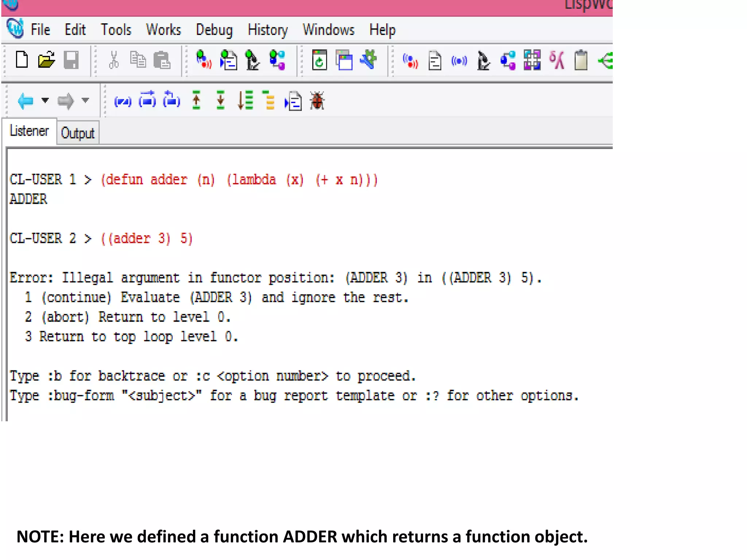Click the pink lambda function icon
The height and width of the screenshot is (560, 747).
[x=557, y=60]
